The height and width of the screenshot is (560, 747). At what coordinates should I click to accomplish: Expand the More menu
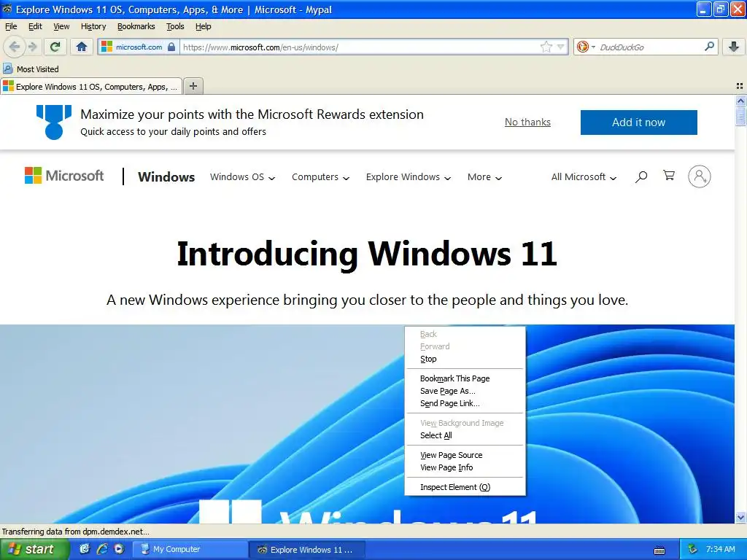[484, 176]
